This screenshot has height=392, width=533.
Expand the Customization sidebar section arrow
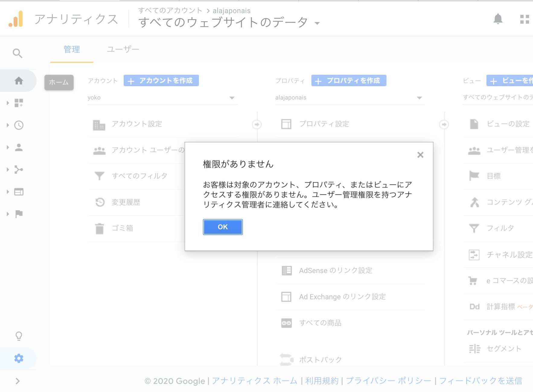coord(8,103)
